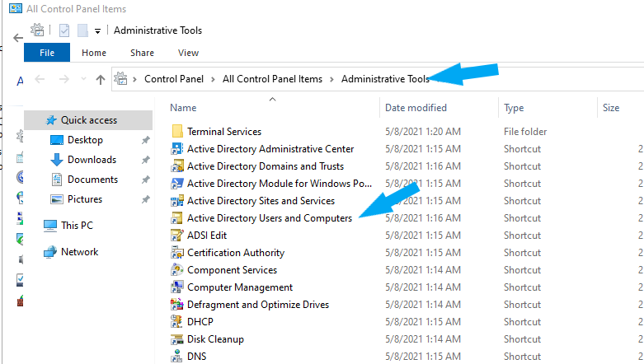Image resolution: width=644 pixels, height=364 pixels.
Task: Unpin Desktop using its pin icon
Action: click(x=145, y=140)
